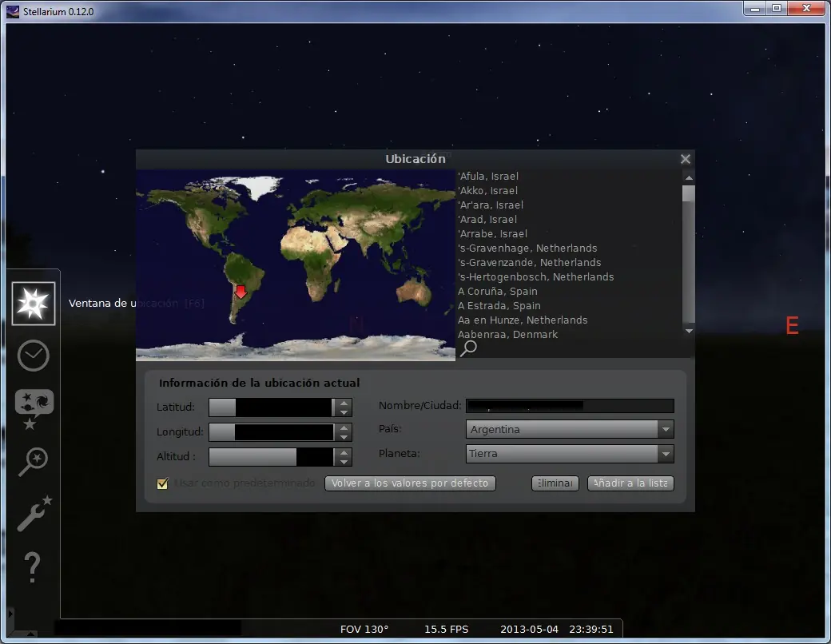Select 'Arad, Israel in location list
Image resolution: width=831 pixels, height=644 pixels.
[x=487, y=220]
